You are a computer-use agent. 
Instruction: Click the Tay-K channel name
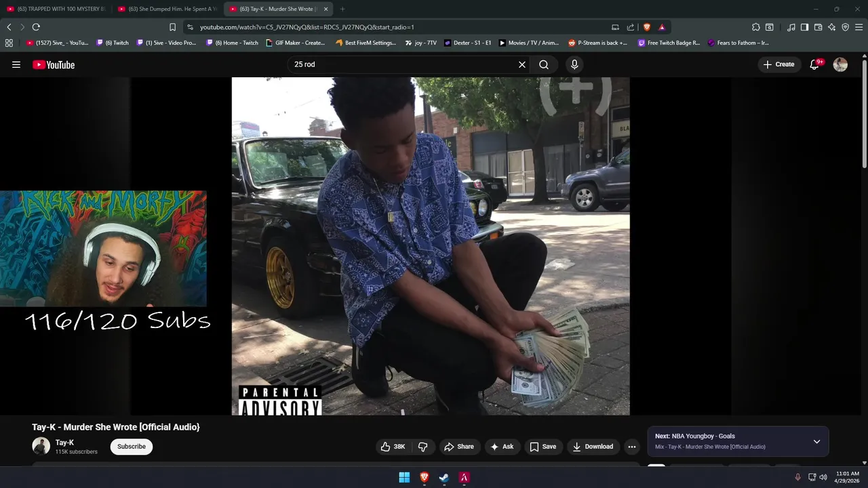pyautogui.click(x=64, y=443)
